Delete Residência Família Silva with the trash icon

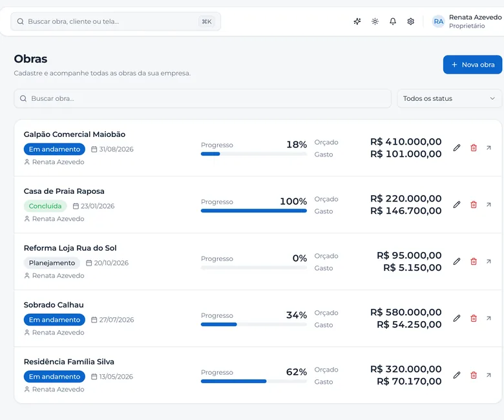point(474,375)
